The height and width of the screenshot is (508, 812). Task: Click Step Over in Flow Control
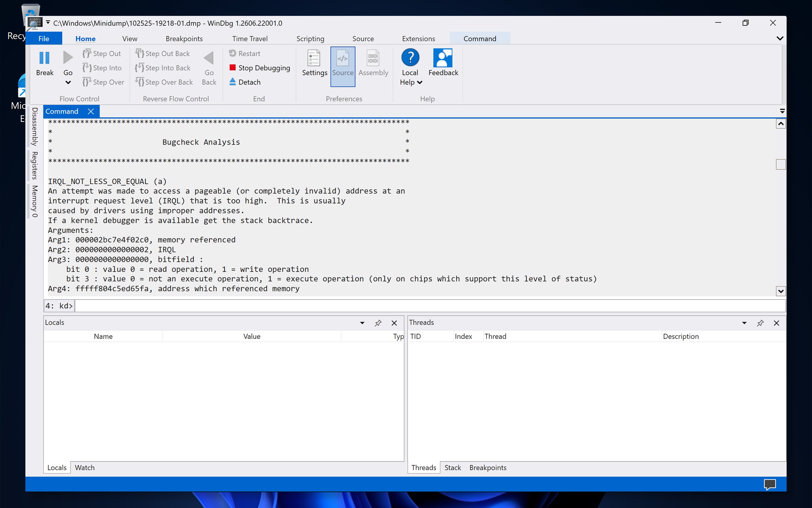coord(103,82)
